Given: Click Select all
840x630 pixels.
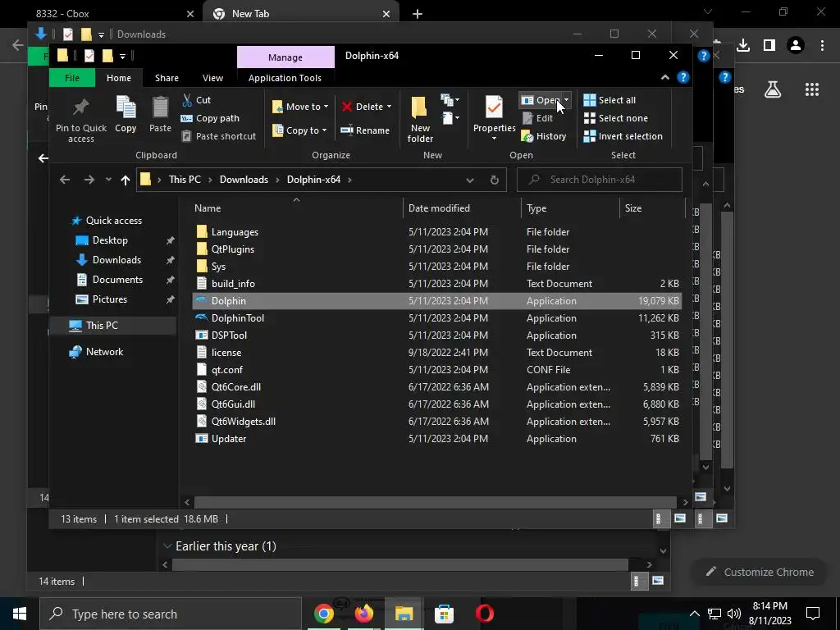Looking at the screenshot, I should pyautogui.click(x=609, y=100).
